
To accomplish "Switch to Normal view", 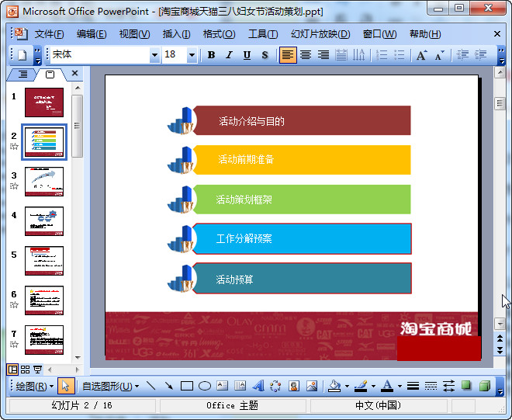I will [12, 370].
